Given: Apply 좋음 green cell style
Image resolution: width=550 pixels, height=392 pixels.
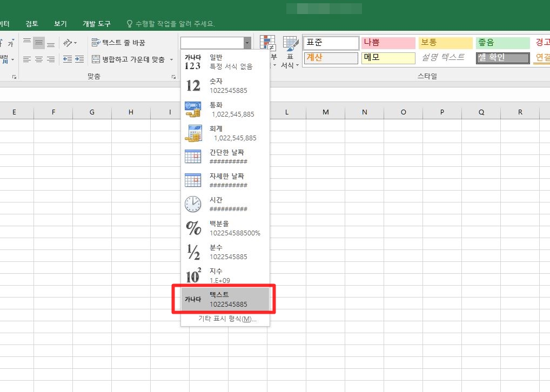Looking at the screenshot, I should 502,43.
